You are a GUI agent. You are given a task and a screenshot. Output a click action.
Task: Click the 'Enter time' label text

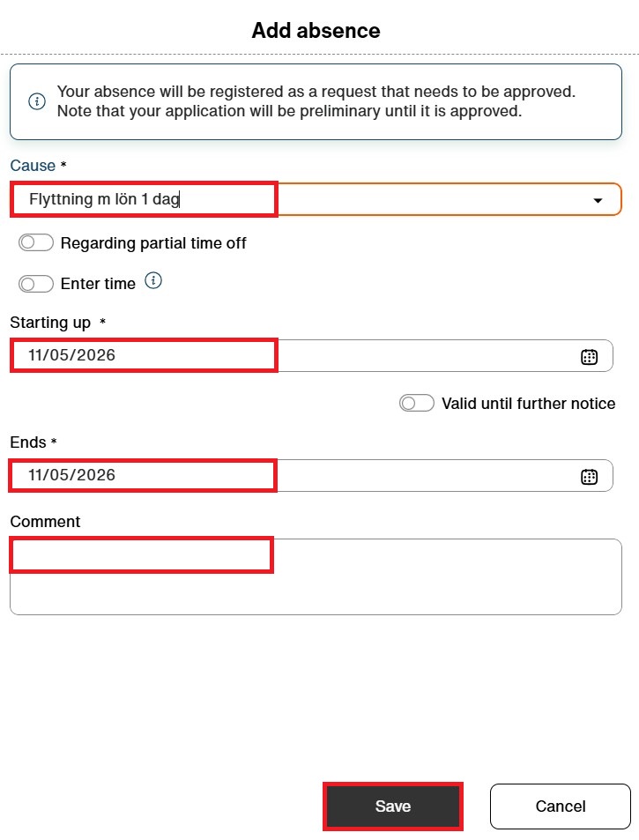tap(98, 284)
